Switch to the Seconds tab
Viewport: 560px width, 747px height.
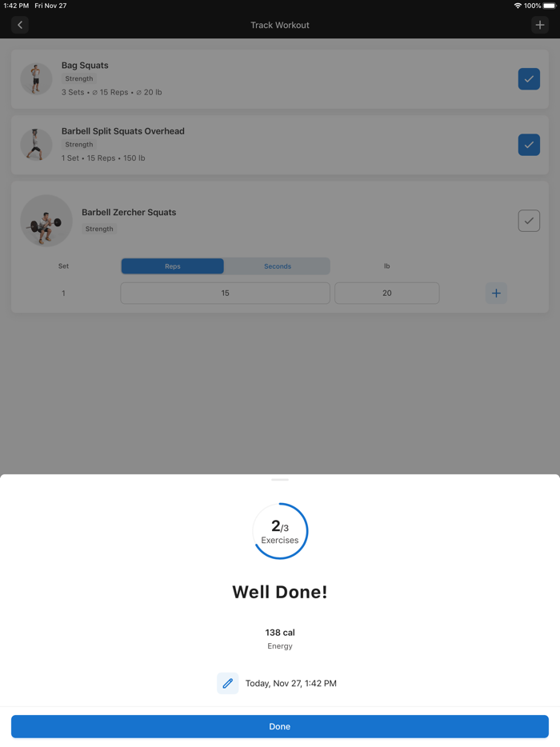(x=278, y=266)
